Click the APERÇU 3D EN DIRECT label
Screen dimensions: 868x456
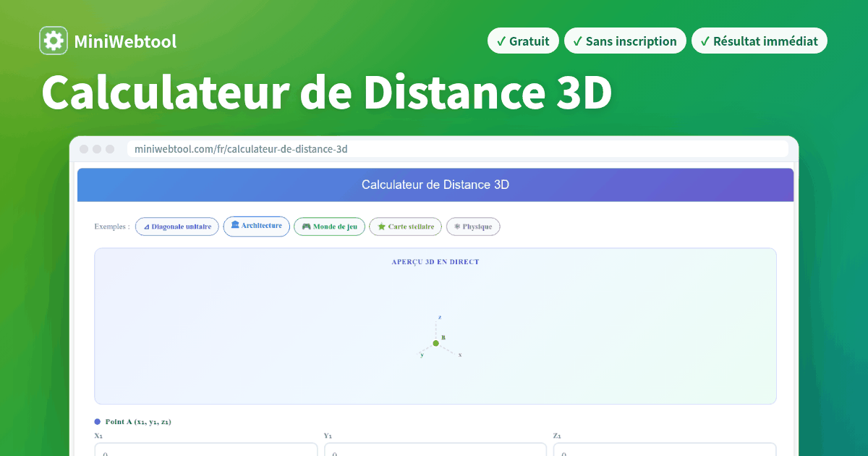[x=435, y=262]
